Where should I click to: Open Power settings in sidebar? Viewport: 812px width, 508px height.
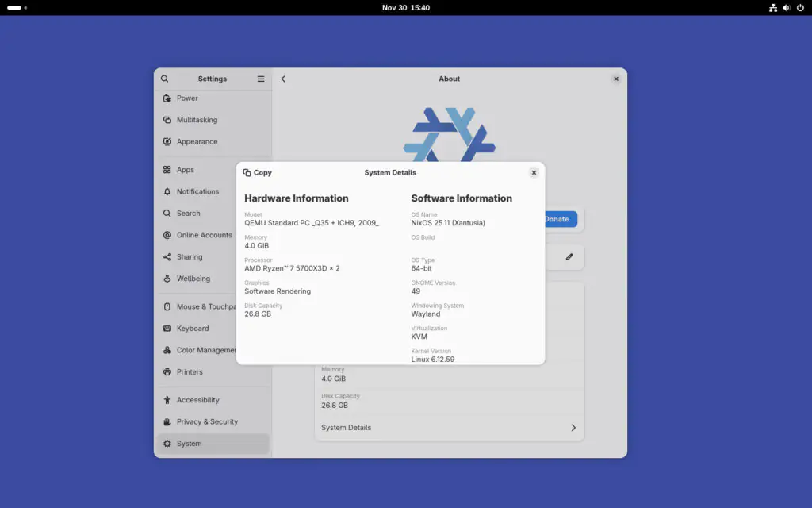(187, 98)
